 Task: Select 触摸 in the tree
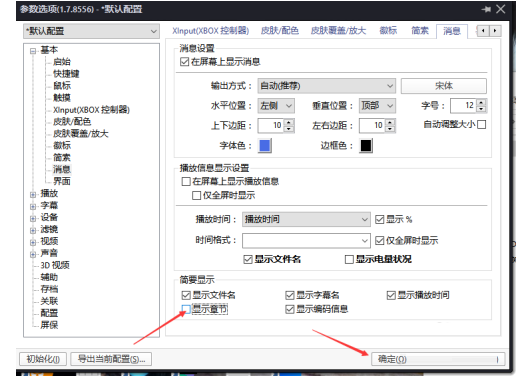[62, 98]
